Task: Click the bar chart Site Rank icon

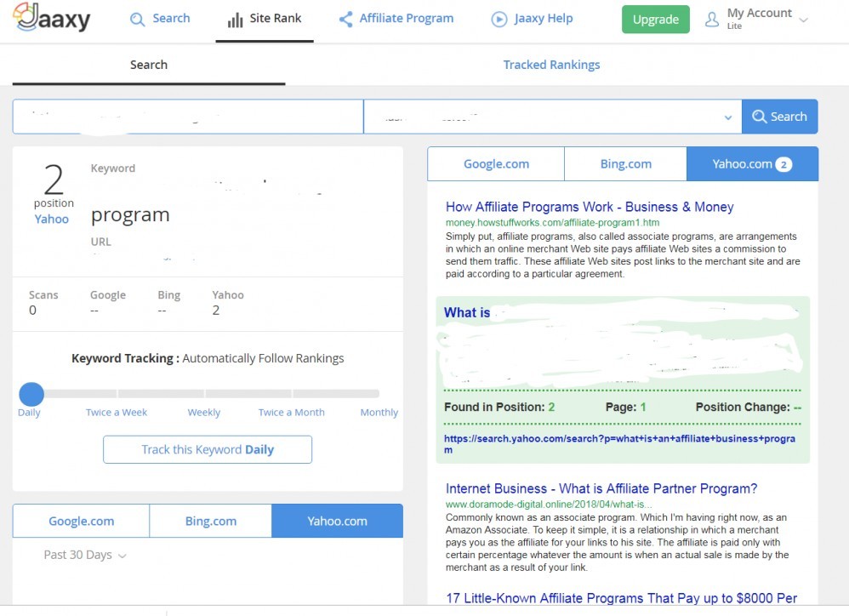Action: (235, 20)
